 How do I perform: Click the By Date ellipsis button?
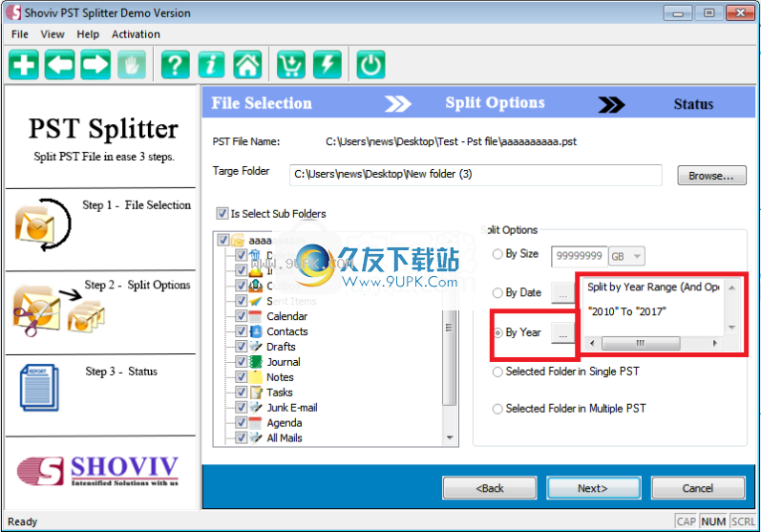tap(563, 293)
